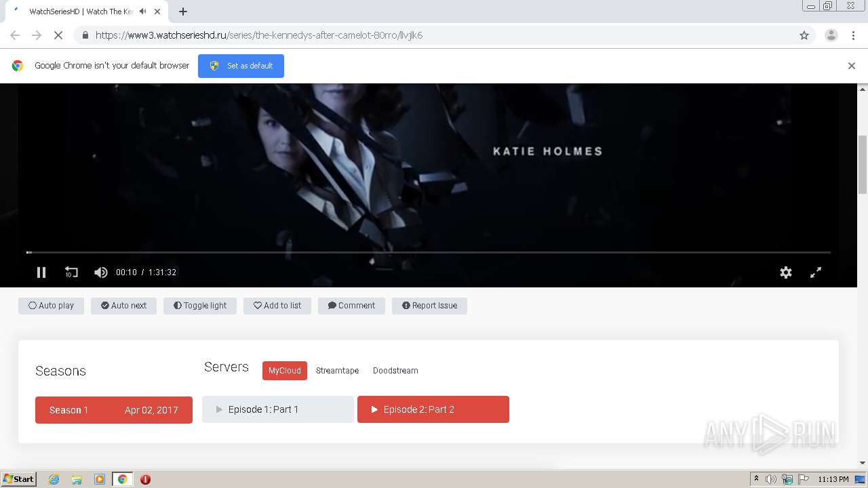Open Windows Media Player taskbar icon

coord(100,479)
